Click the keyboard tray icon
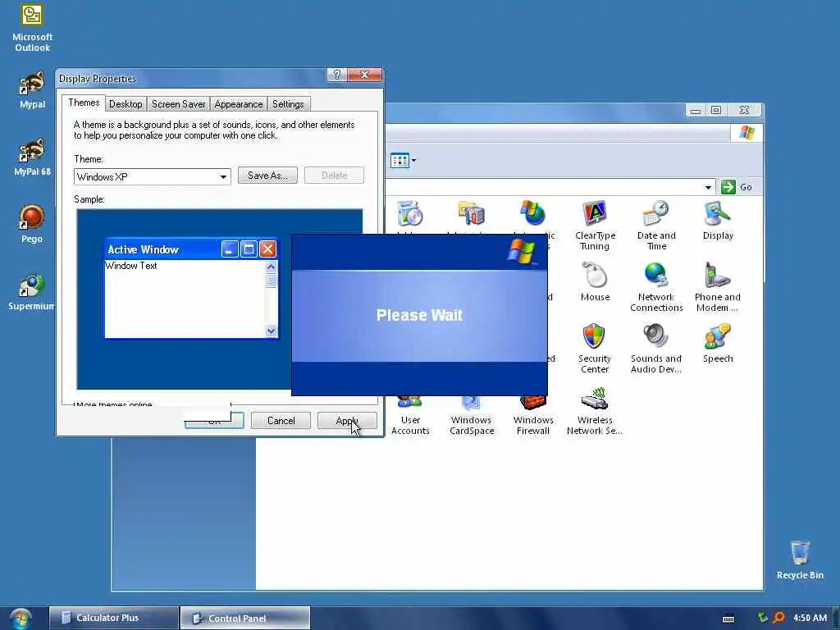The height and width of the screenshot is (630, 840). [728, 619]
